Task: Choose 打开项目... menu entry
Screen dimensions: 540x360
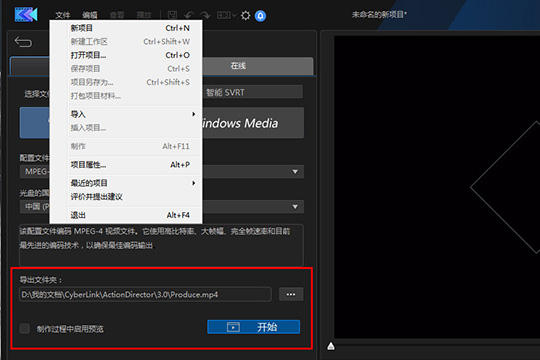Action: pyautogui.click(x=126, y=55)
